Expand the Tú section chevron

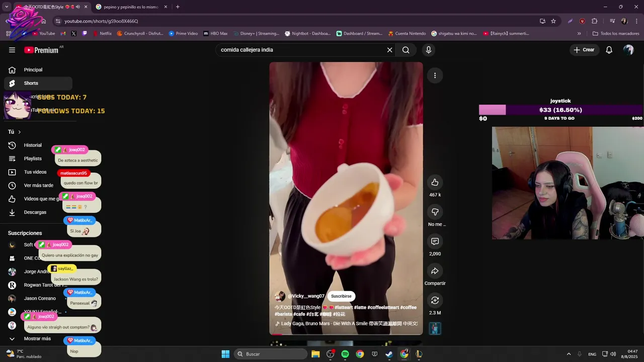20,132
